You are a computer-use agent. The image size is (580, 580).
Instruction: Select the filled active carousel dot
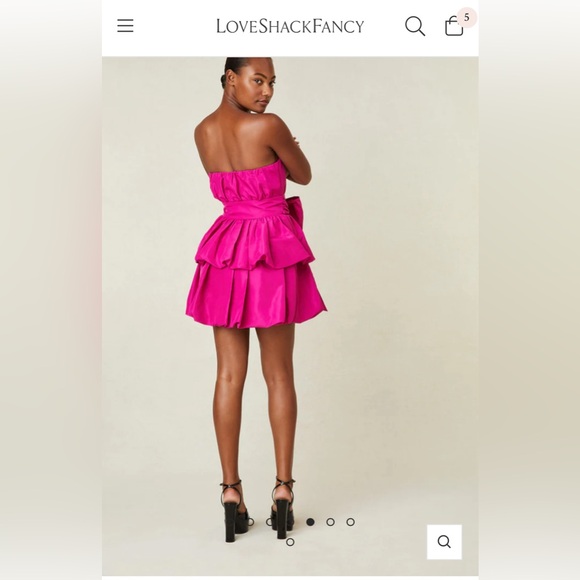point(310,522)
